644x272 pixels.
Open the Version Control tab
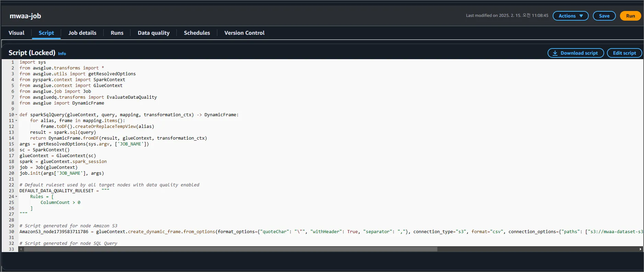(x=244, y=33)
